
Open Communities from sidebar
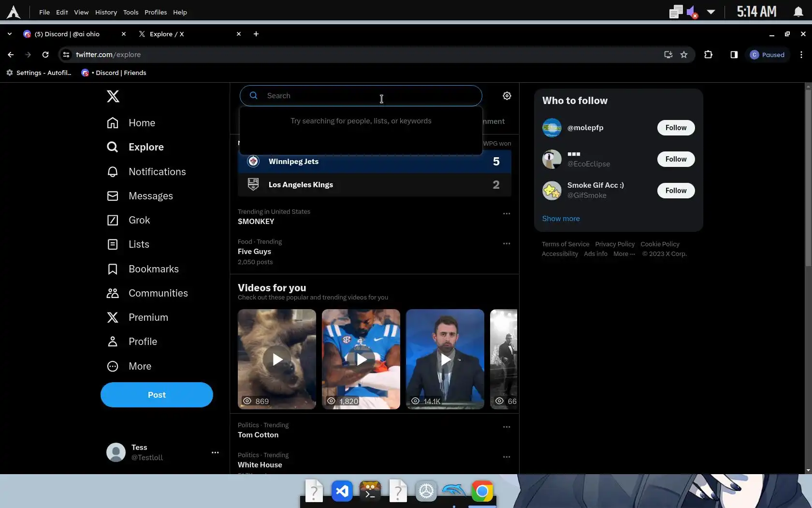coord(147,293)
